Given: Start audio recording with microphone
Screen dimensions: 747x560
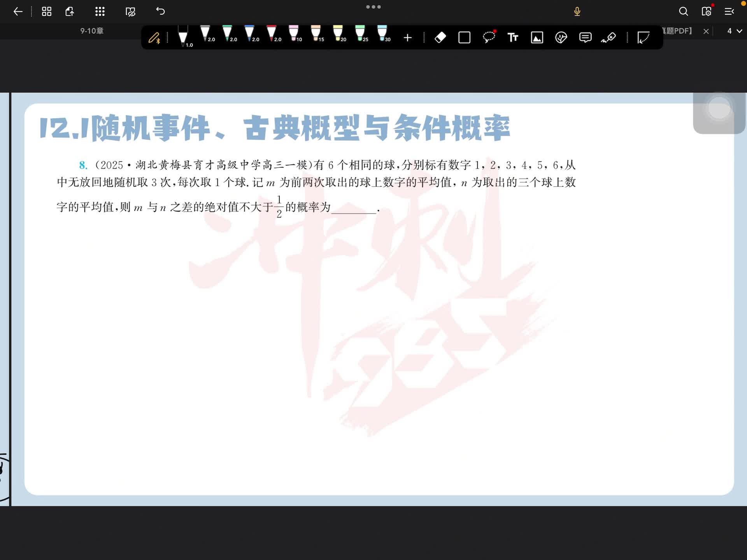Looking at the screenshot, I should (x=577, y=12).
